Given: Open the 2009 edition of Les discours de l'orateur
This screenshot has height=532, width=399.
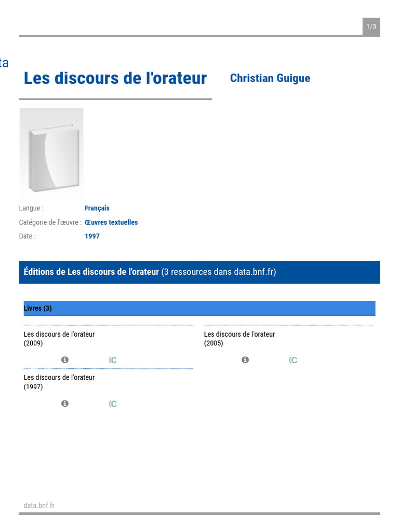Looking at the screenshot, I should tap(59, 339).
